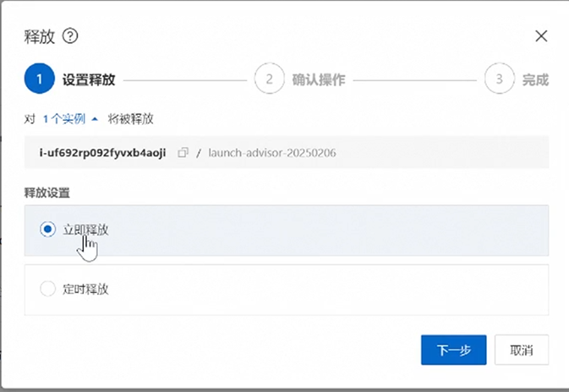Screen dimensions: 569x392
Task: Click step 2 确认操作 indicator
Action: [x=269, y=79]
